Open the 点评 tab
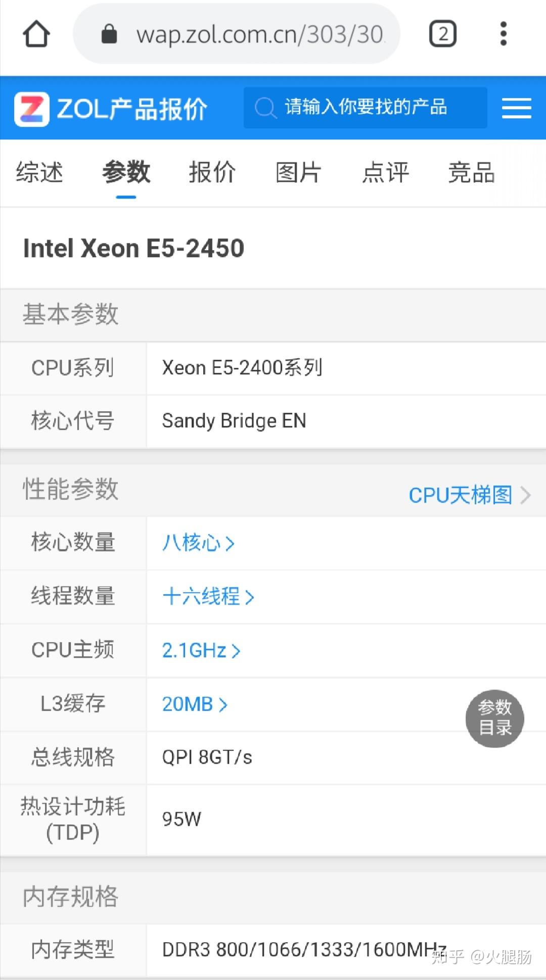The width and height of the screenshot is (546, 980). pyautogui.click(x=385, y=173)
